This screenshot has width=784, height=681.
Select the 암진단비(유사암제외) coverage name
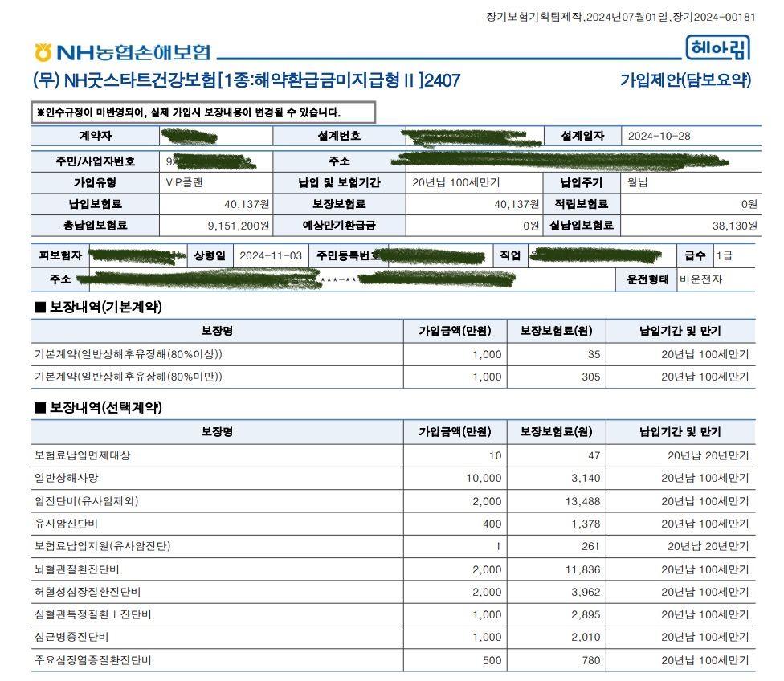(86, 501)
